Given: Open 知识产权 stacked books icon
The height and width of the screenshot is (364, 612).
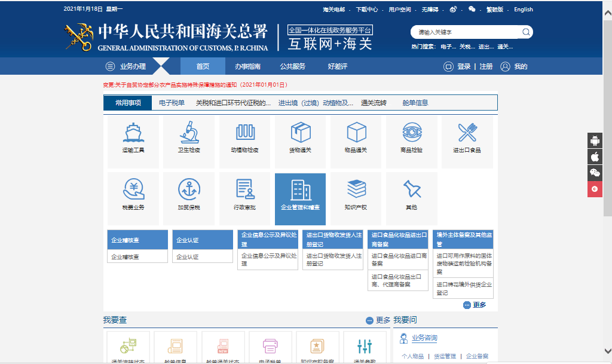Looking at the screenshot, I should click(x=356, y=189).
